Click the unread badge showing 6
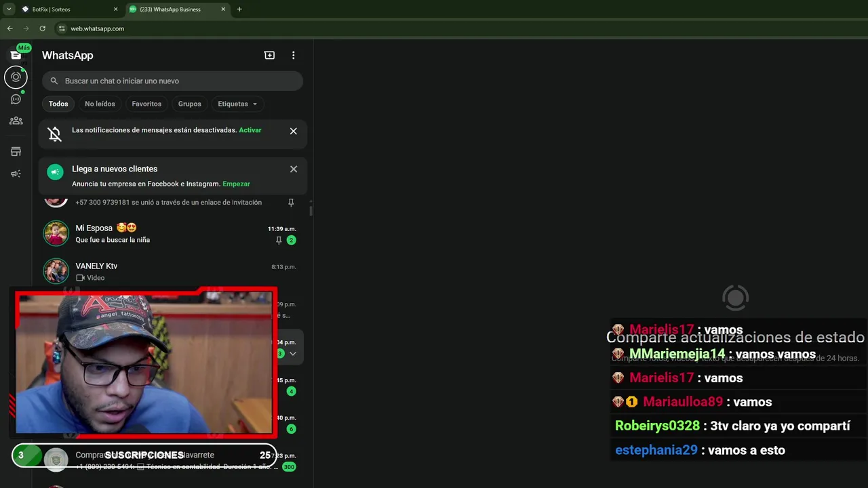 coord(291,429)
